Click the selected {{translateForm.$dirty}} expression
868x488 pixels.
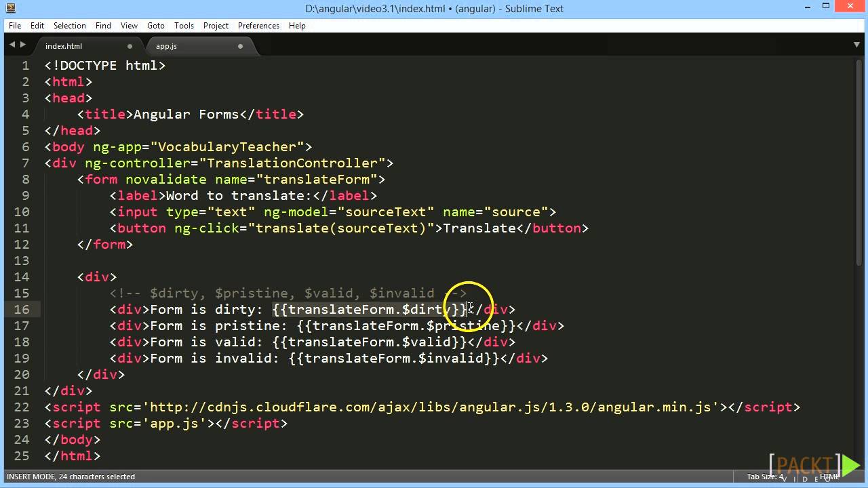pos(370,310)
